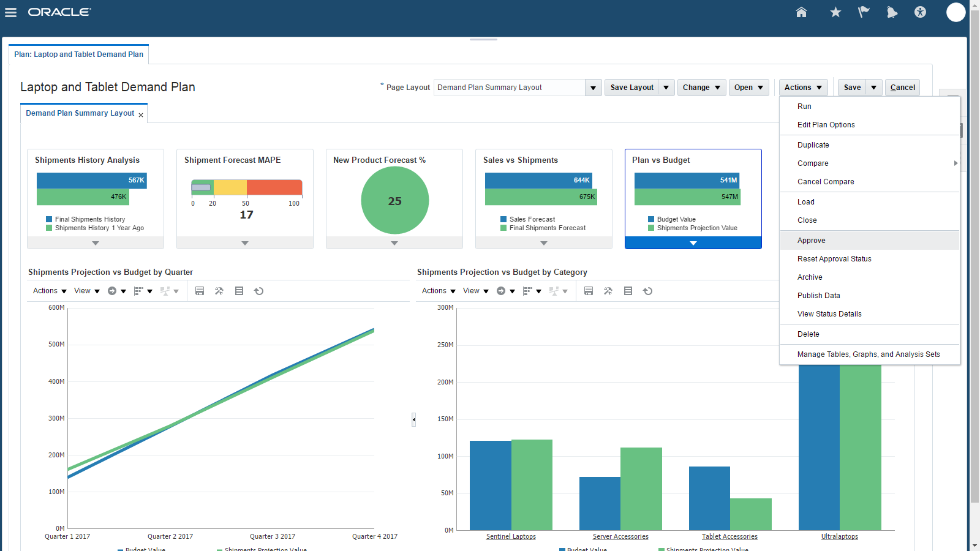
Task: Open the user profile avatar
Action: (x=956, y=12)
